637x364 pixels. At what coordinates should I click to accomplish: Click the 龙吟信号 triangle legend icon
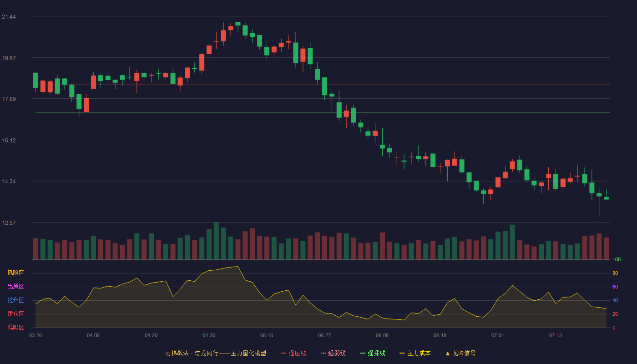point(448,353)
